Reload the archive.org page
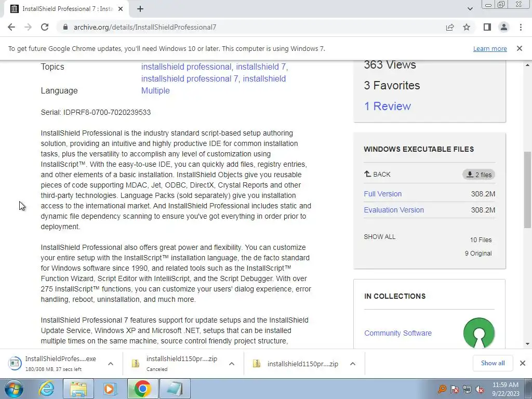 [x=45, y=27]
